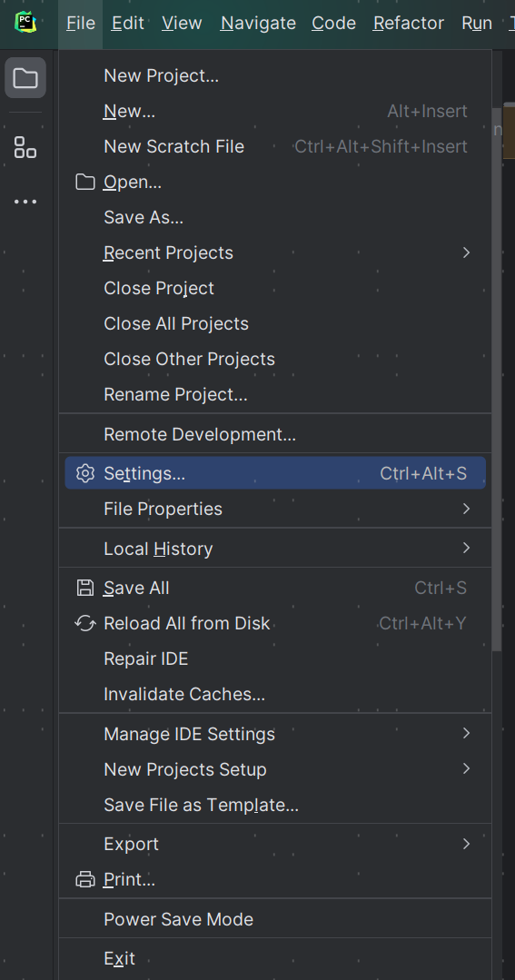Click the gear icon beside Settings

click(x=85, y=473)
